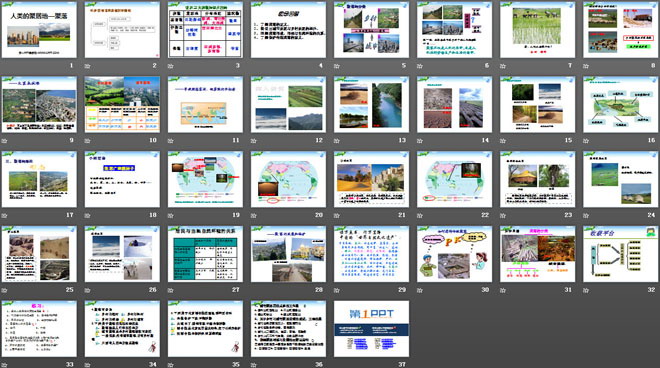Select slide 3 with the comparison table
660x368 pixels.
click(x=205, y=30)
